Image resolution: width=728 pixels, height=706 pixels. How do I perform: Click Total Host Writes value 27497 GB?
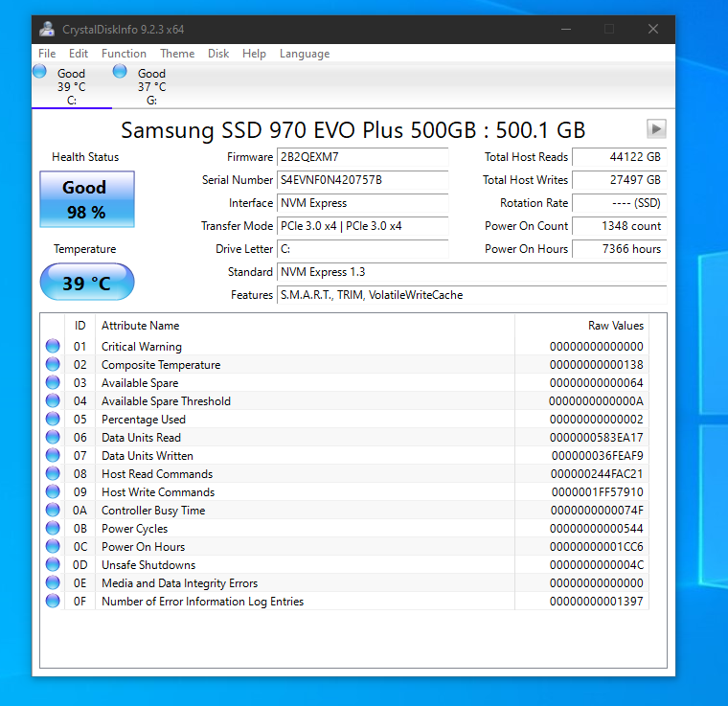[x=620, y=180]
